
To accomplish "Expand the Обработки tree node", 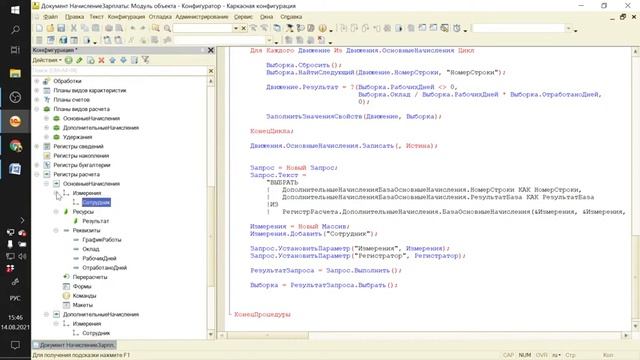I will click(x=37, y=81).
